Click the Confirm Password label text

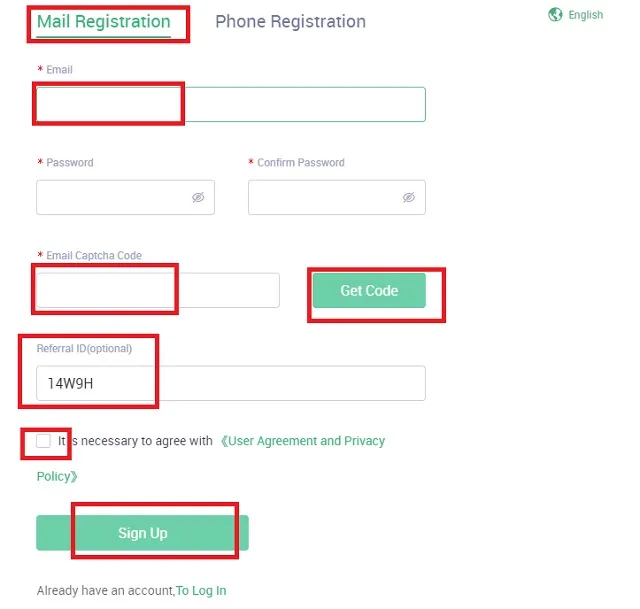(x=300, y=163)
